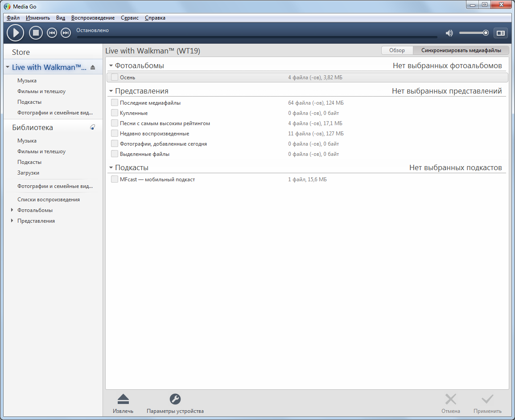515x420 pixels.
Task: Click the '4 файла (-ов), 17,1 МБ' text
Action: coord(315,123)
